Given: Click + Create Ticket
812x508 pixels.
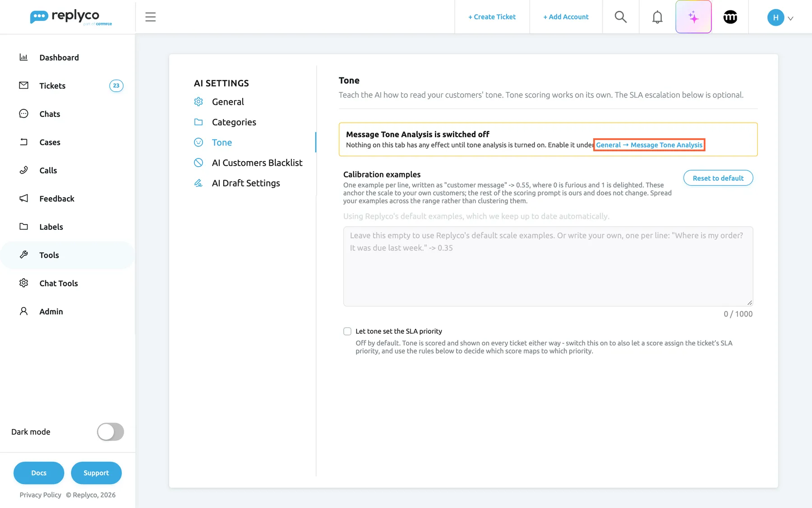Looking at the screenshot, I should tap(492, 17).
